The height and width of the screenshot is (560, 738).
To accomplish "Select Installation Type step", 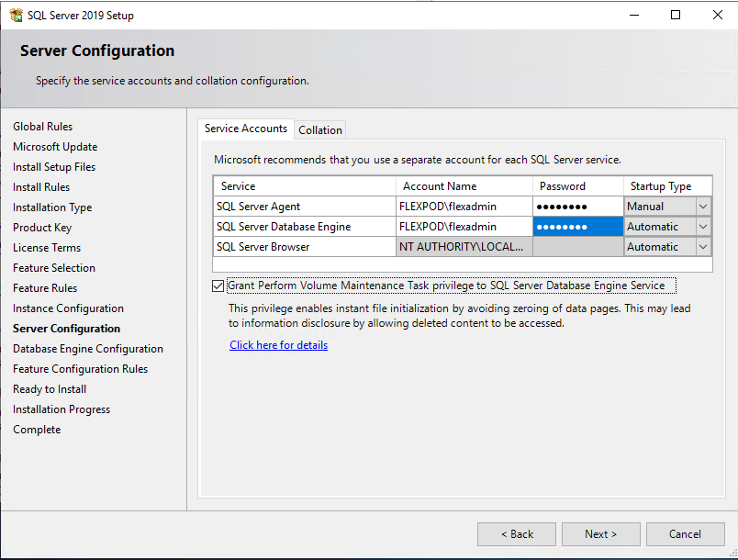I will click(52, 207).
